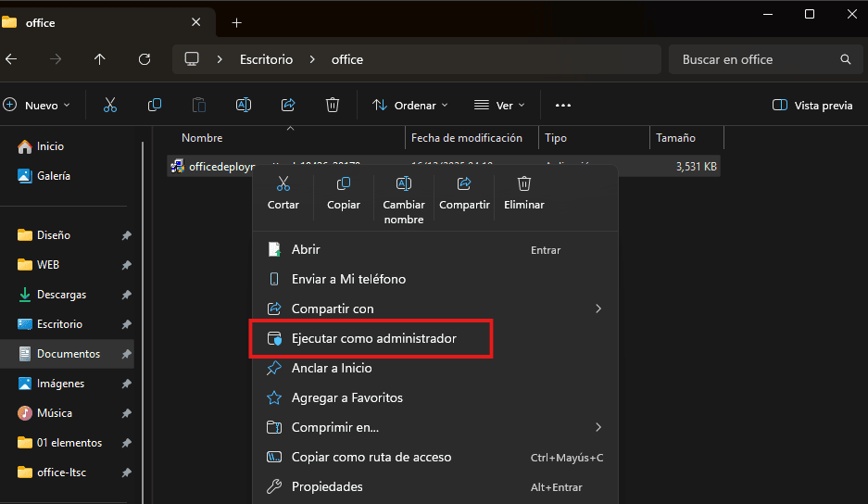Screen dimensions: 868x504
Task: Click the search magnifier icon
Action: [845, 59]
